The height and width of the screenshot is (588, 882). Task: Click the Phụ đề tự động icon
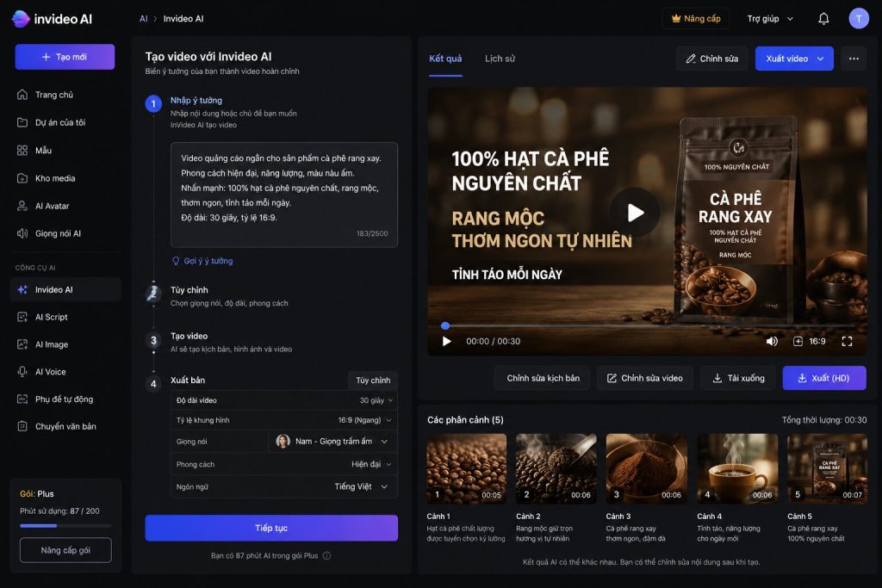[x=22, y=399]
